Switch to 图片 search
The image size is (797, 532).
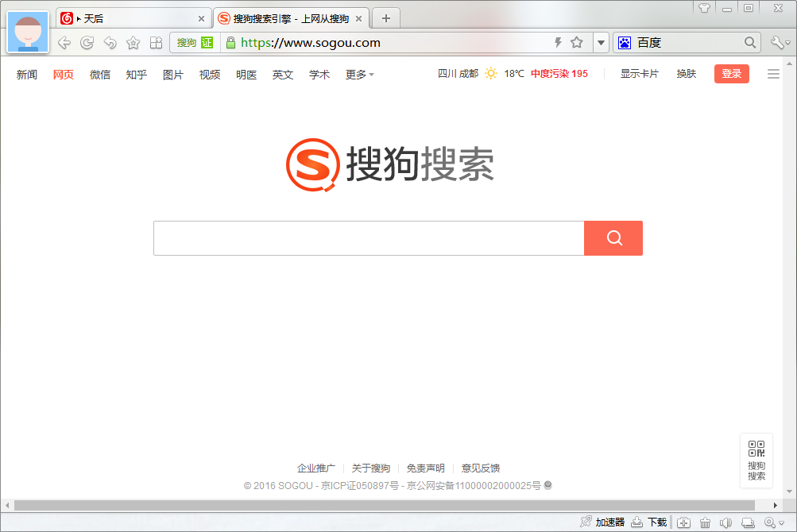[x=173, y=75]
